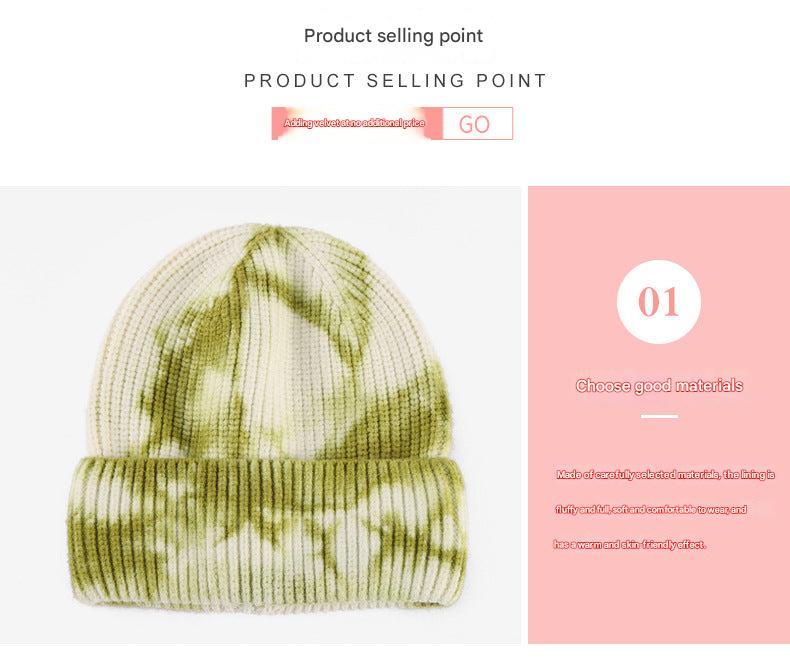Image resolution: width=790 pixels, height=664 pixels.
Task: Click the 'Adding velvet at no additional price' banner
Action: [357, 123]
